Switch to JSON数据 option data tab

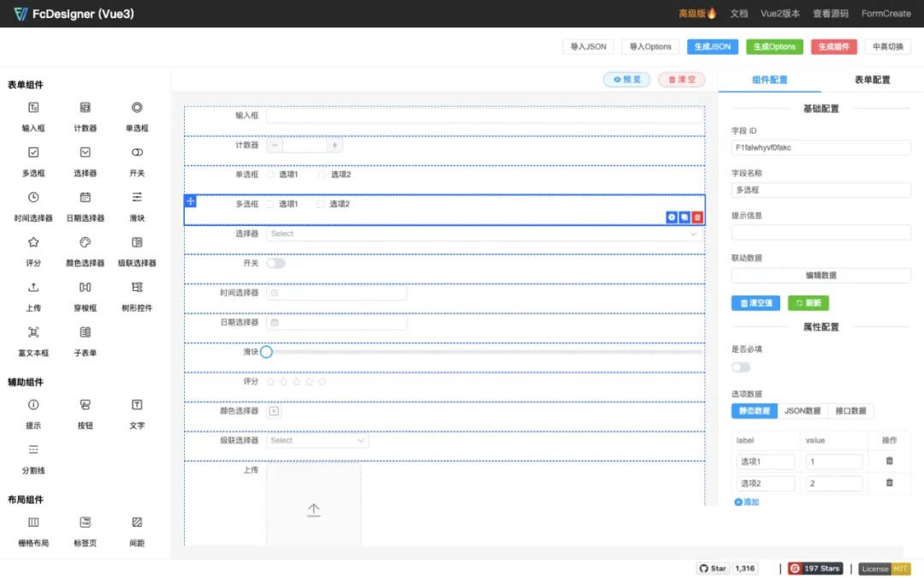click(x=803, y=411)
